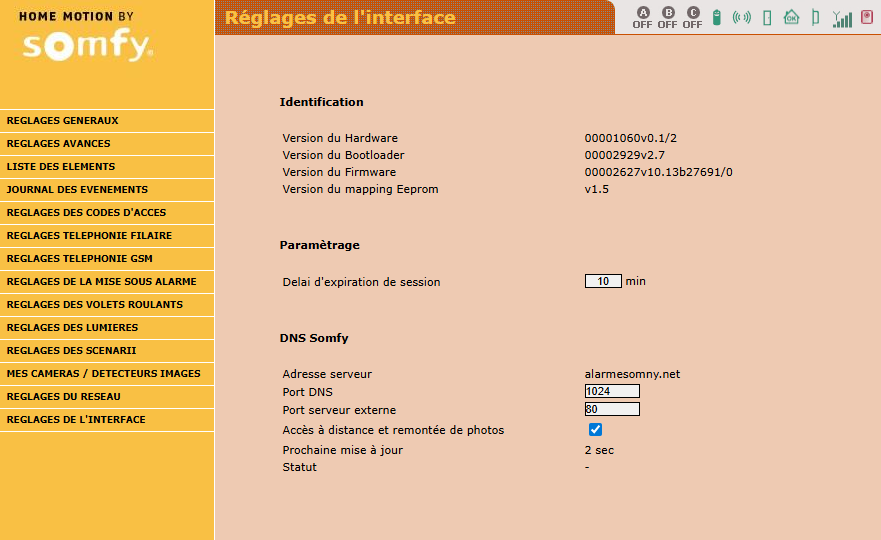Toggle remote access and photo upload checkbox
Image resolution: width=881 pixels, height=540 pixels.
pos(595,430)
